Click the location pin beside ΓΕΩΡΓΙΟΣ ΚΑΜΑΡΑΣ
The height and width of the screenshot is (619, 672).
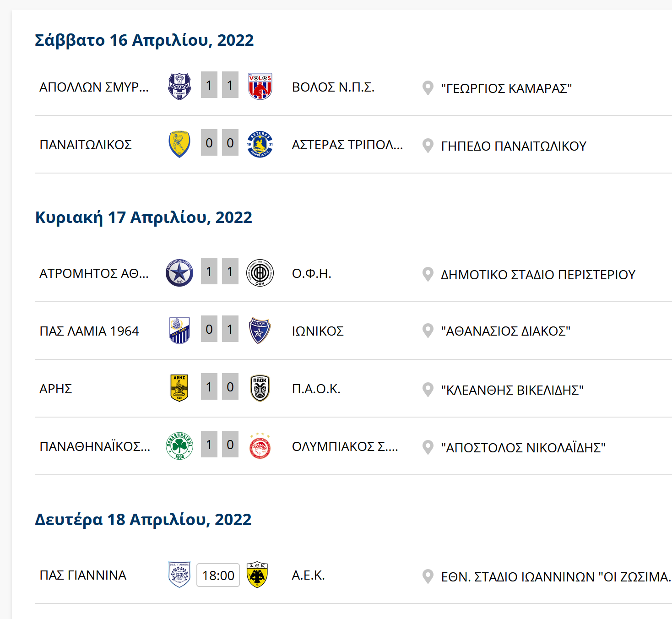[428, 88]
